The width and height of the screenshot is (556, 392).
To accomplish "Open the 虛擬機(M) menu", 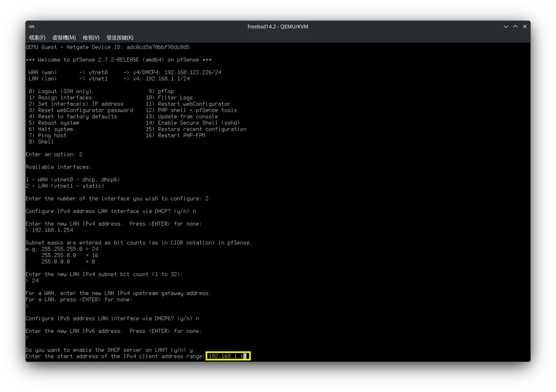I will [64, 38].
